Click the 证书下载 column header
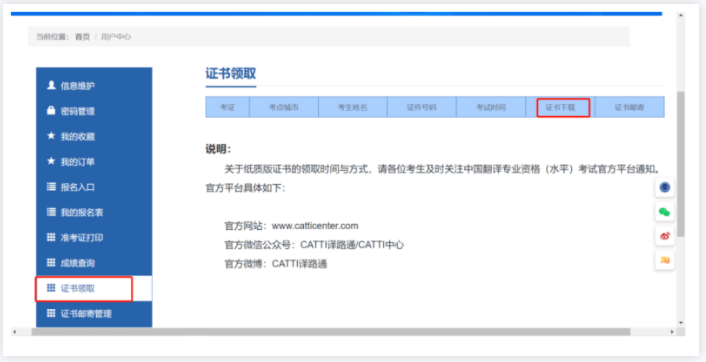706x362 pixels. [x=561, y=108]
